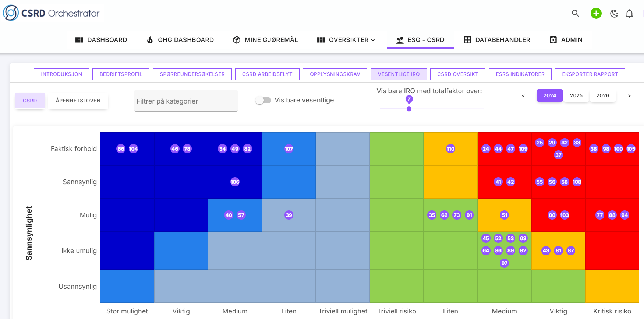Viewport: 644px width, 319px height.
Task: Go to next years arrow
Action: (x=629, y=95)
